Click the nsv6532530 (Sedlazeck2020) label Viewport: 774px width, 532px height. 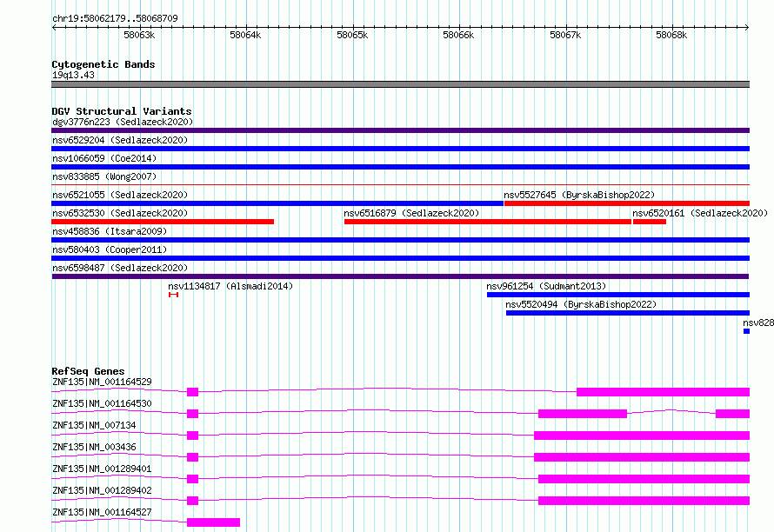[x=120, y=213]
